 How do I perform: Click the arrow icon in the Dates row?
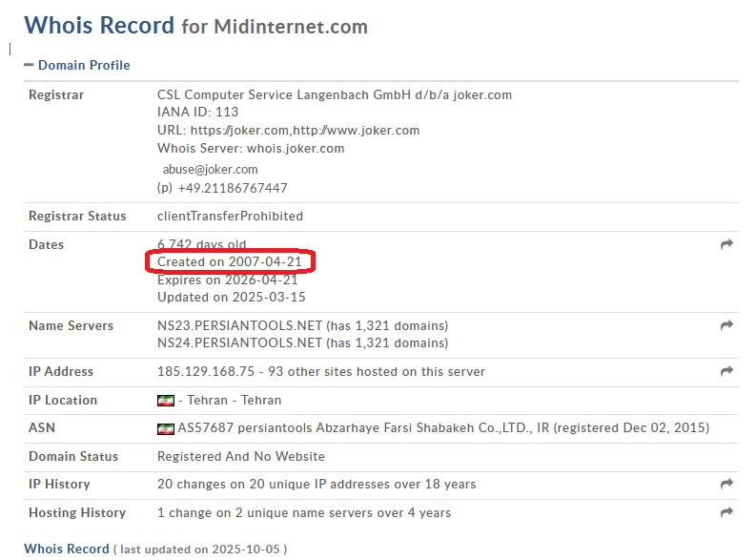coord(726,245)
